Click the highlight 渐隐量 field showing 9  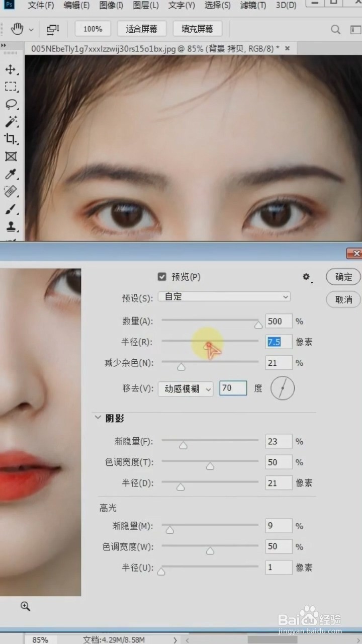pos(279,526)
